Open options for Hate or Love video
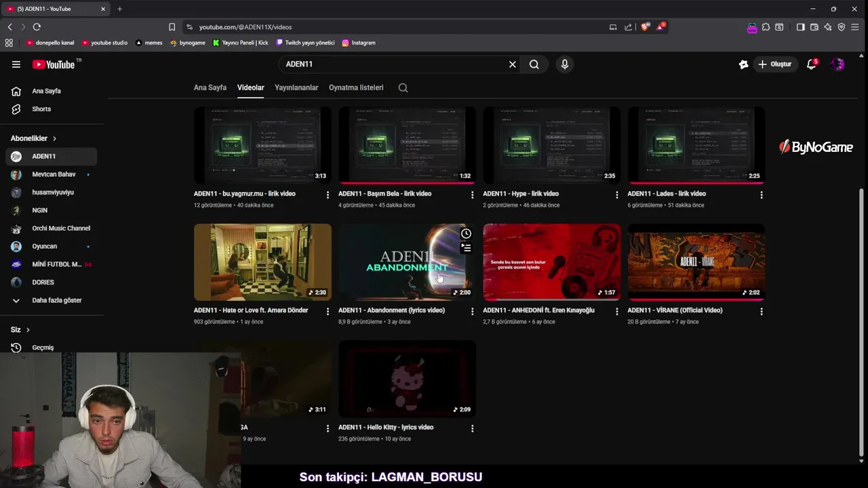This screenshot has width=868, height=488. (x=328, y=312)
